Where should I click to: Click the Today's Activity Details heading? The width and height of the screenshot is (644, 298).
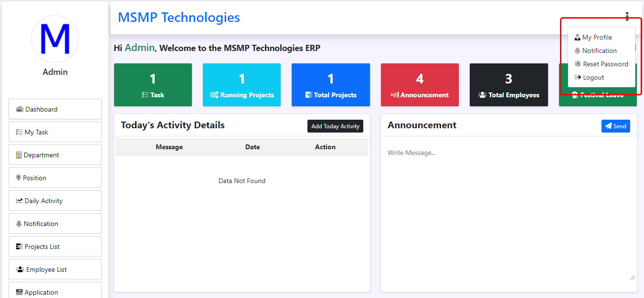point(173,125)
